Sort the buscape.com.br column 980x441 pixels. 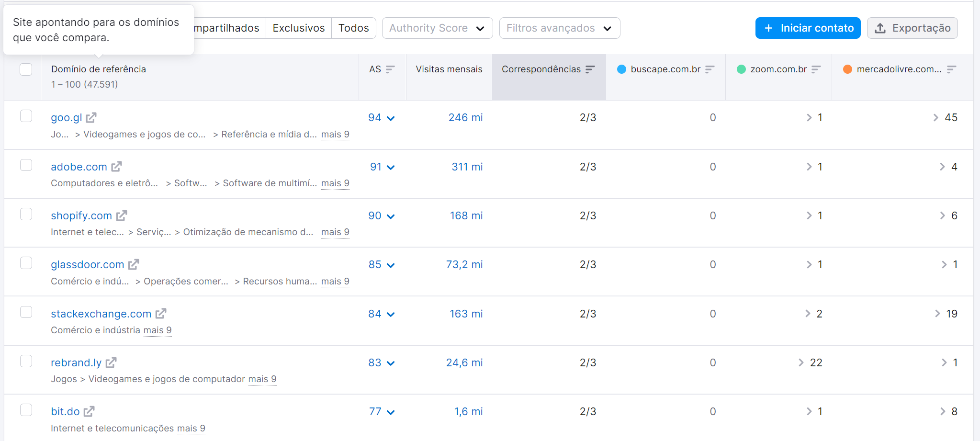710,69
